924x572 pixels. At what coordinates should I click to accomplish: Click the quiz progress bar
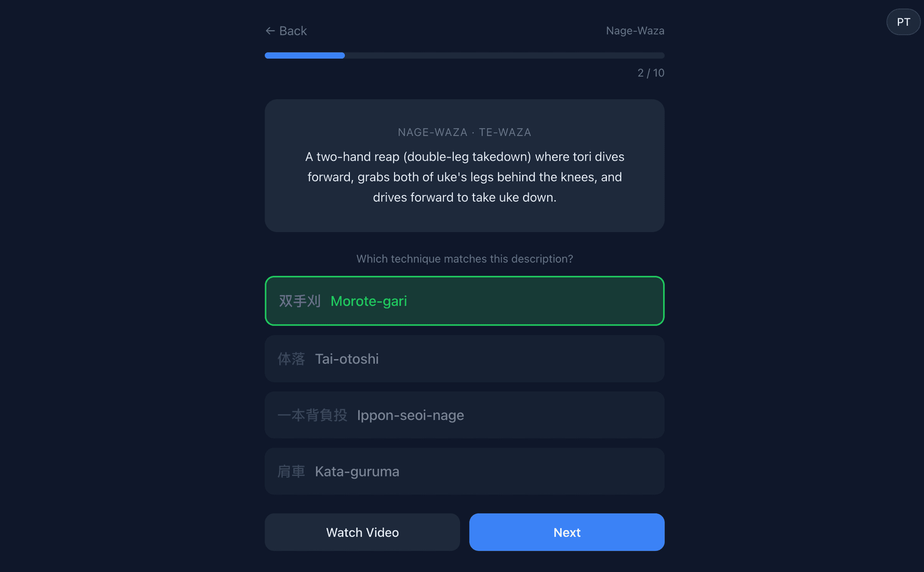(x=464, y=55)
